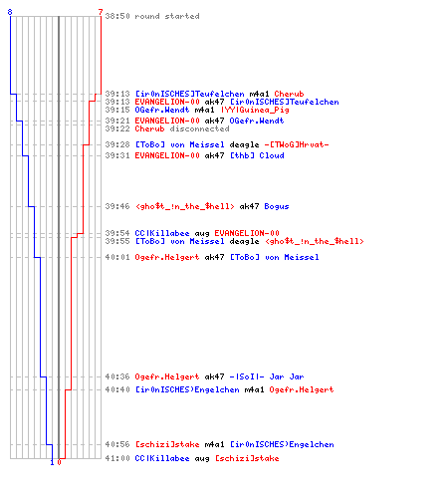Image resolution: width=448 pixels, height=498 pixels.
Task: Click player name Cherub in the 39:13 kill
Action: 289,94
